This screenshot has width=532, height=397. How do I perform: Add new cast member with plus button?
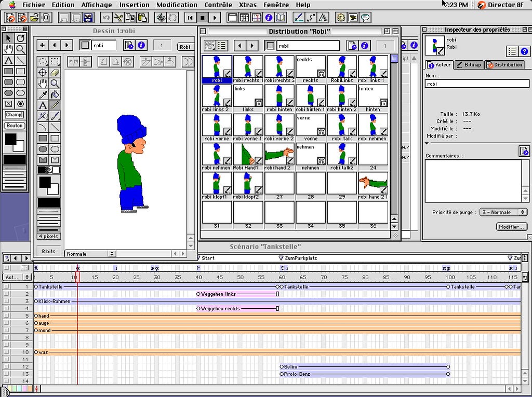click(42, 45)
